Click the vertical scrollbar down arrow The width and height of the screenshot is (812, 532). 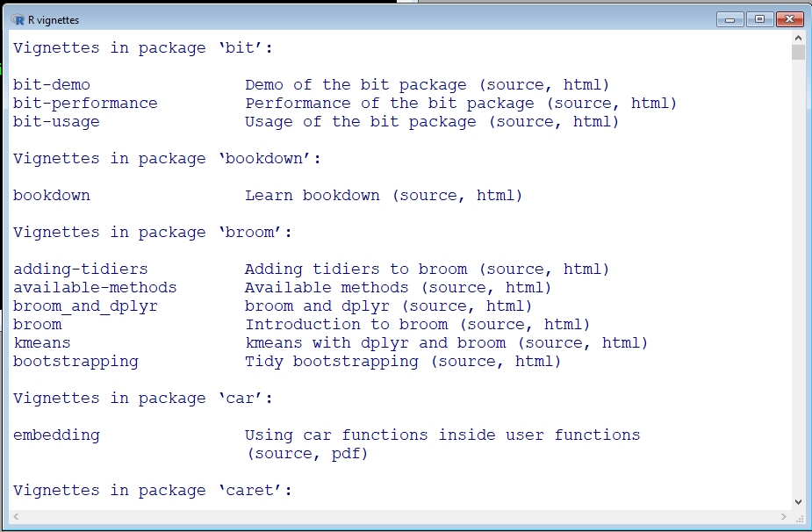pos(798,502)
